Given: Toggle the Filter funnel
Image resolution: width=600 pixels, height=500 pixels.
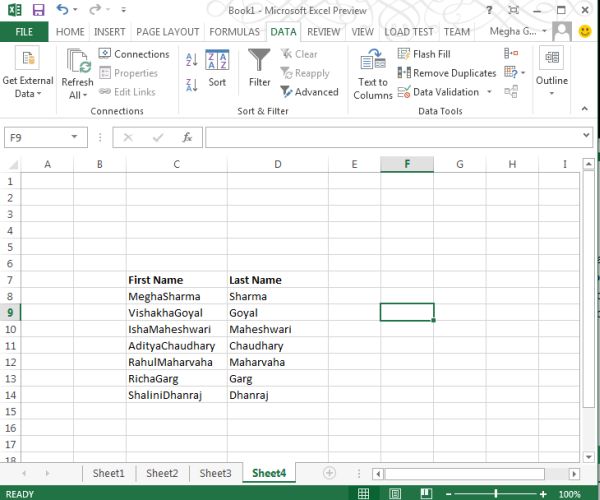Looking at the screenshot, I should click(x=259, y=68).
